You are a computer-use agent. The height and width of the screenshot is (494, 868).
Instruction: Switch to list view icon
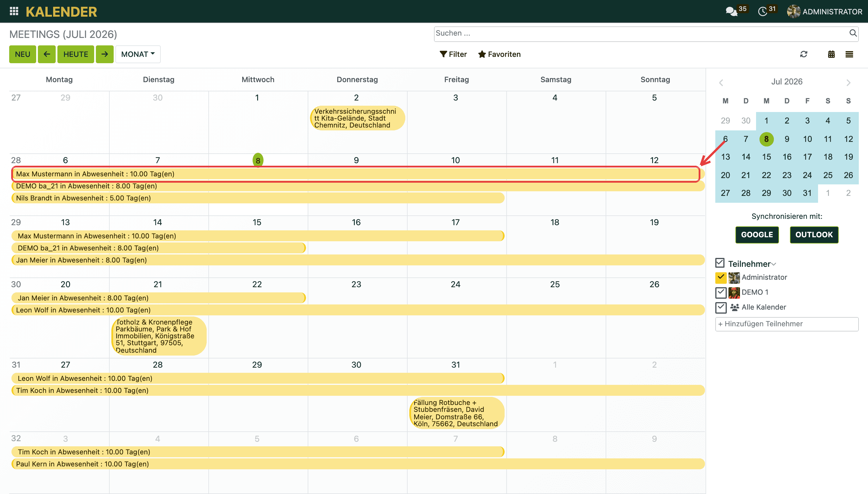pos(849,54)
